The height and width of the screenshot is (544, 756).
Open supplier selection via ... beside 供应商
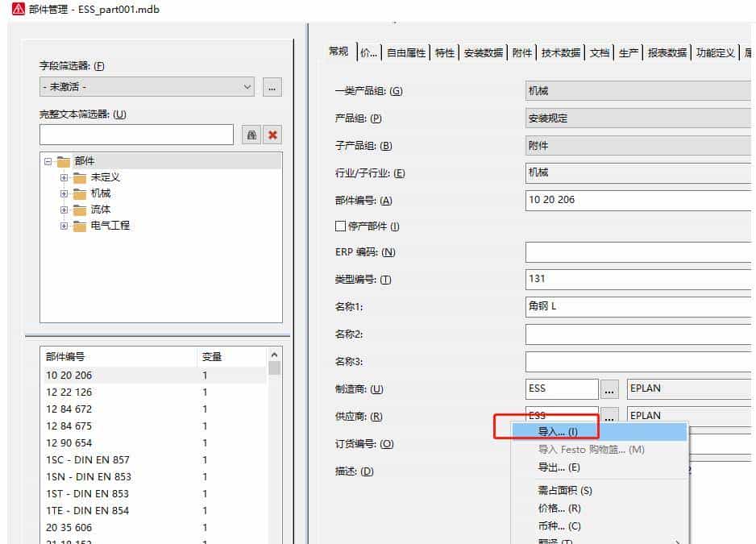[x=610, y=417]
